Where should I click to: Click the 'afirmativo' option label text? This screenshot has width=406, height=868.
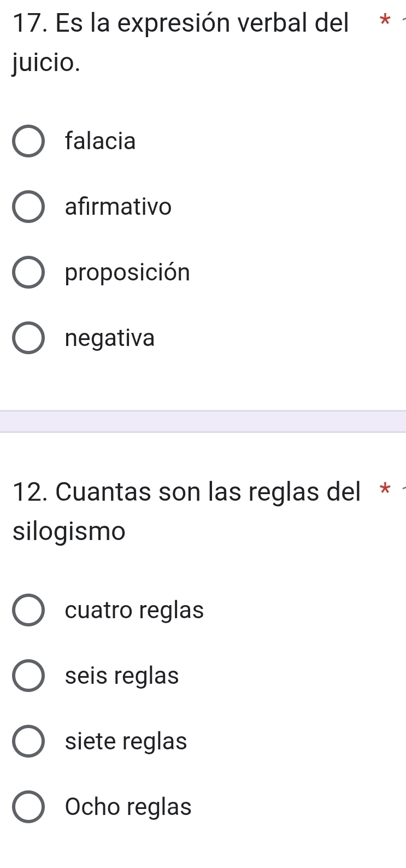pyautogui.click(x=118, y=207)
